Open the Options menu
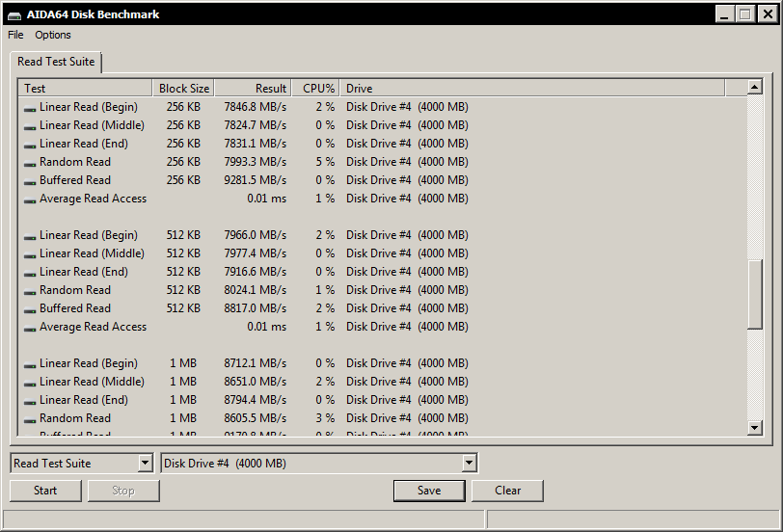The width and height of the screenshot is (783, 532). point(53,35)
